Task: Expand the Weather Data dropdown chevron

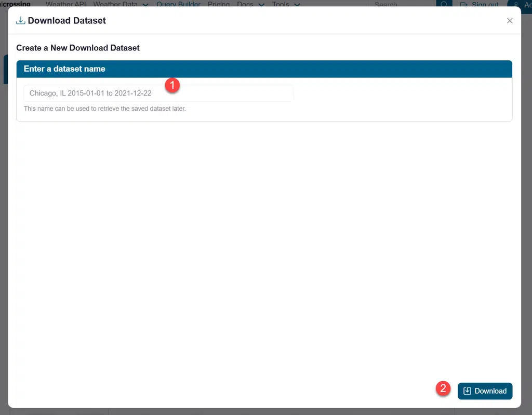Action: (145, 5)
